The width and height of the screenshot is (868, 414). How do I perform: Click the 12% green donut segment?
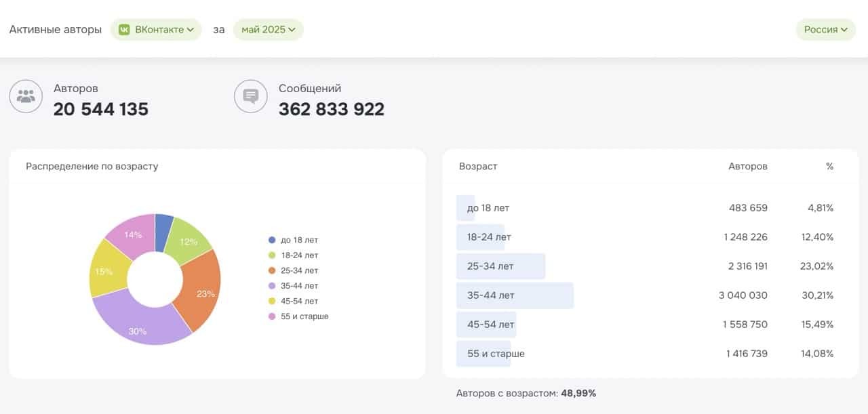pos(188,241)
